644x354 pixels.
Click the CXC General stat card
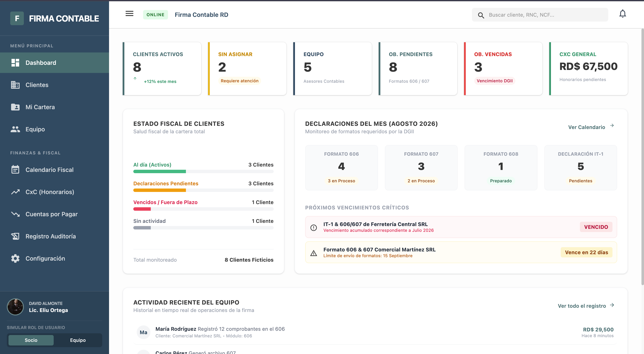[588, 69]
